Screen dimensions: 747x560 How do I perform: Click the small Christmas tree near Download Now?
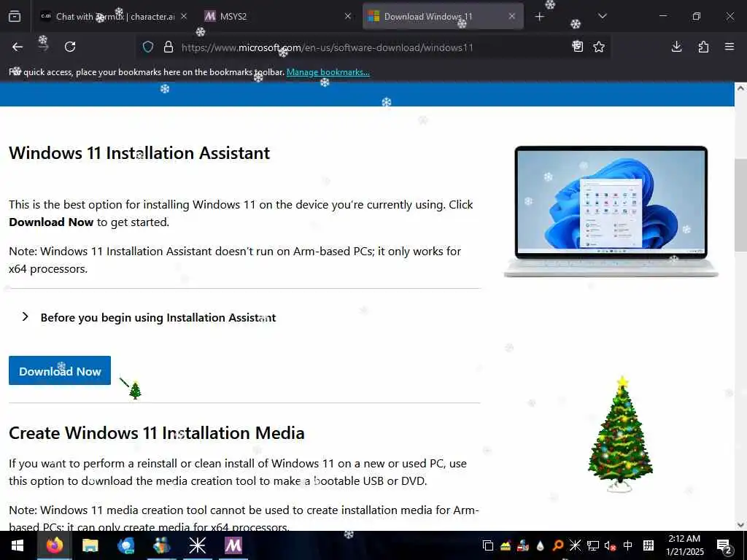pos(135,390)
